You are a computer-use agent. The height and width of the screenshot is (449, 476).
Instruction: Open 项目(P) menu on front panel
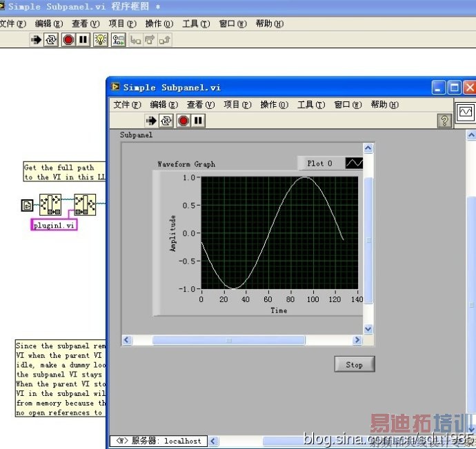(x=237, y=105)
